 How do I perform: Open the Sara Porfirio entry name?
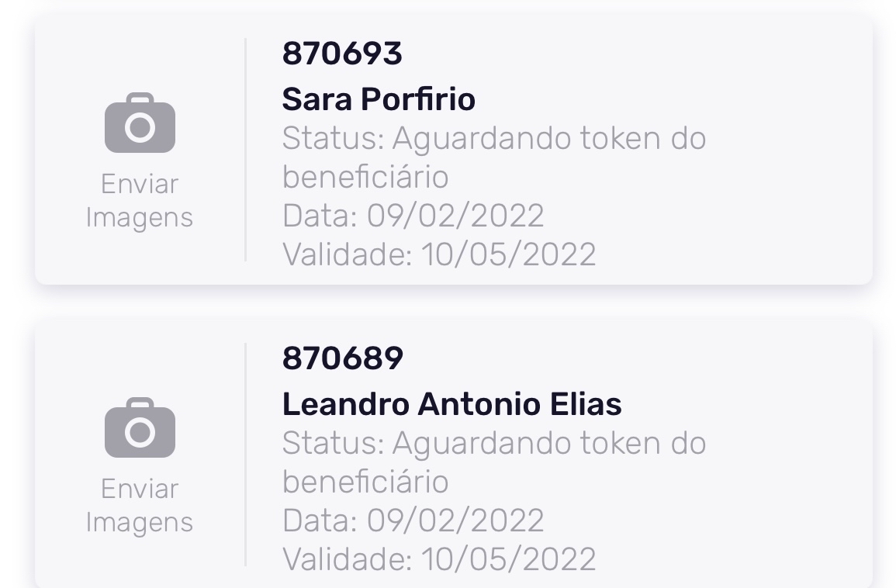pos(379,99)
